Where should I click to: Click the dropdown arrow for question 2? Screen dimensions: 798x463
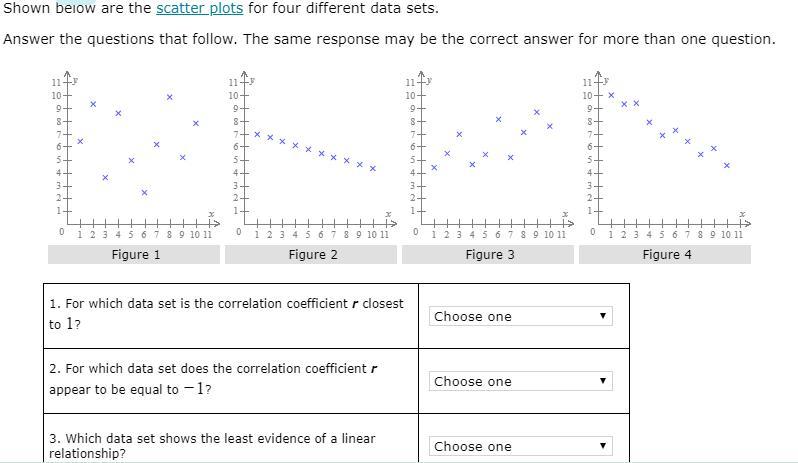pyautogui.click(x=602, y=381)
